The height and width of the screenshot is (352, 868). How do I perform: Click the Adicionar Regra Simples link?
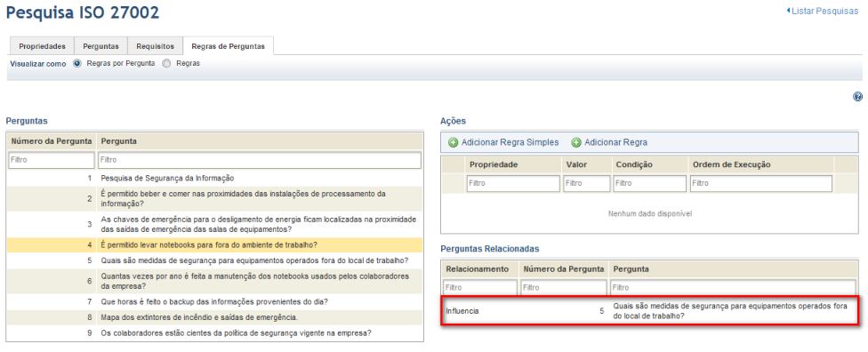(510, 143)
